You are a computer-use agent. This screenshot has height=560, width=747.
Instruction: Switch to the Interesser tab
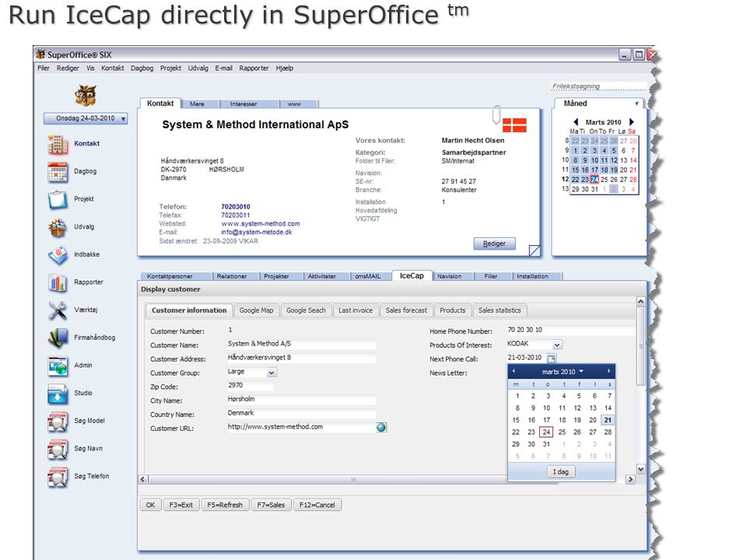coord(244,103)
